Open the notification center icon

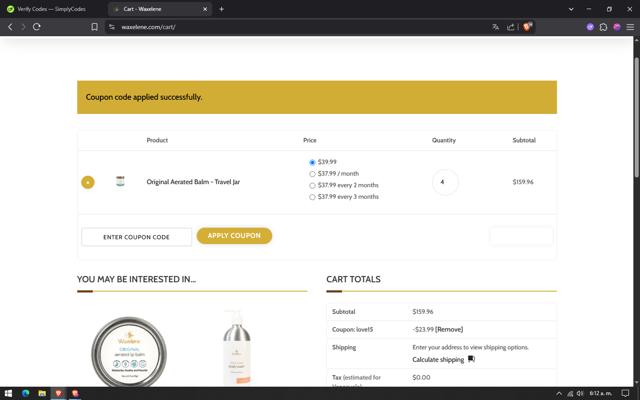point(625,393)
